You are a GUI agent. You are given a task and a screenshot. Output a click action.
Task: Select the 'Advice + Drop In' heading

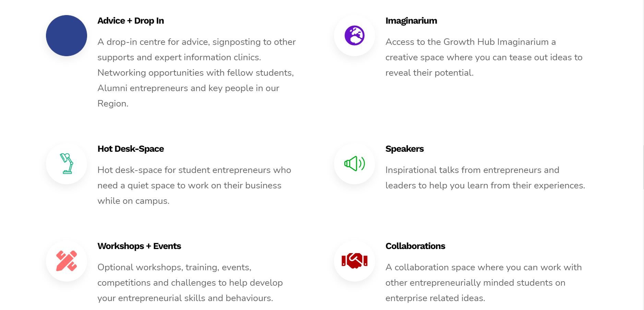[x=131, y=21]
